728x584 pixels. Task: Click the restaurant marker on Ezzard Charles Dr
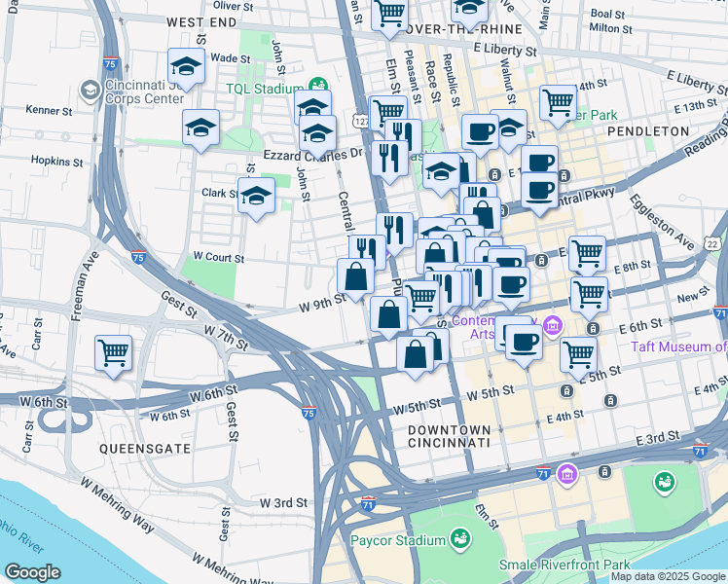(389, 160)
